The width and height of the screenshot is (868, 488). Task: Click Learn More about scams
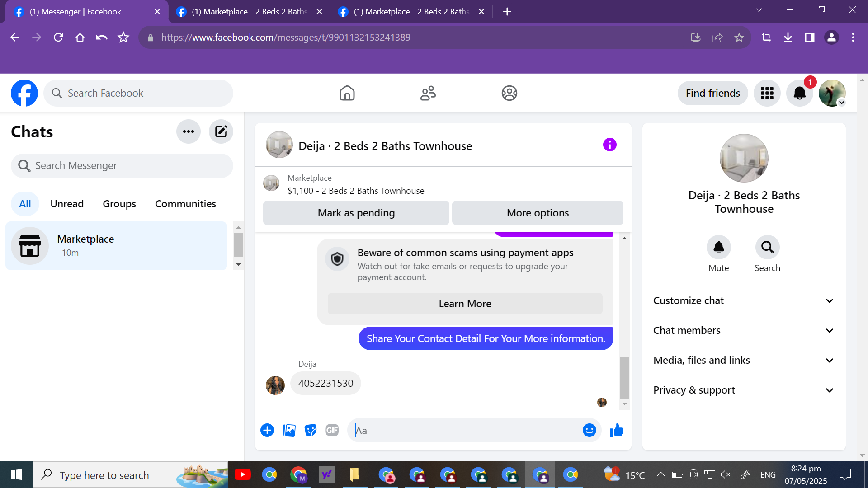click(465, 304)
